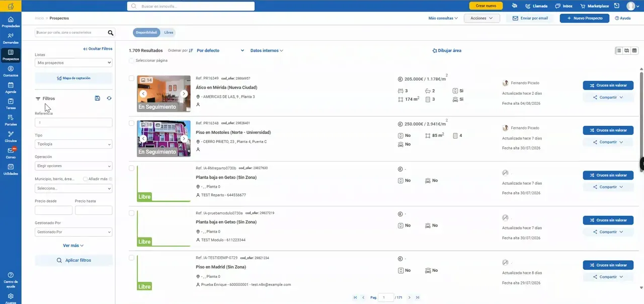This screenshot has width=644, height=304.
Task: Go to next page of results
Action: coord(410,298)
